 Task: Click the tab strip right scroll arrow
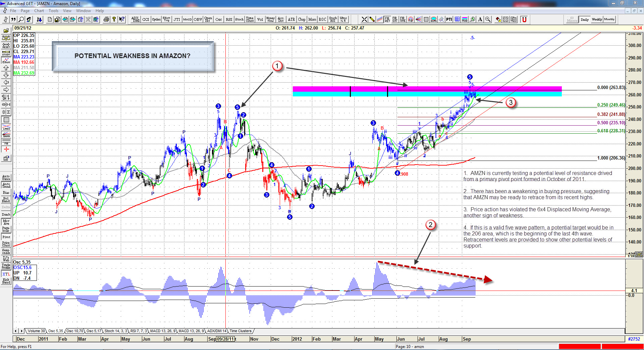pyautogui.click(x=22, y=331)
